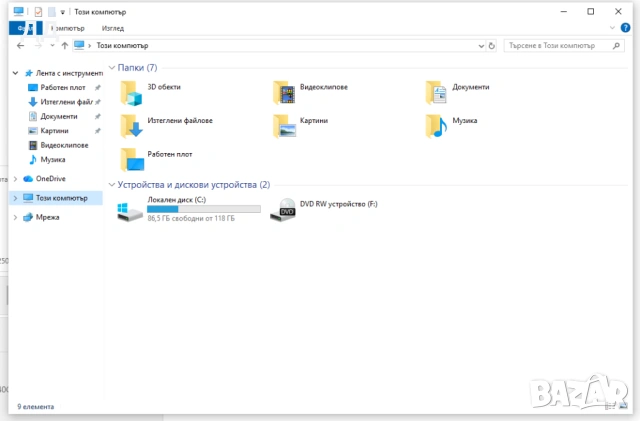
Task: Select the DVD RW устройство (F:) drive icon
Action: (x=282, y=210)
